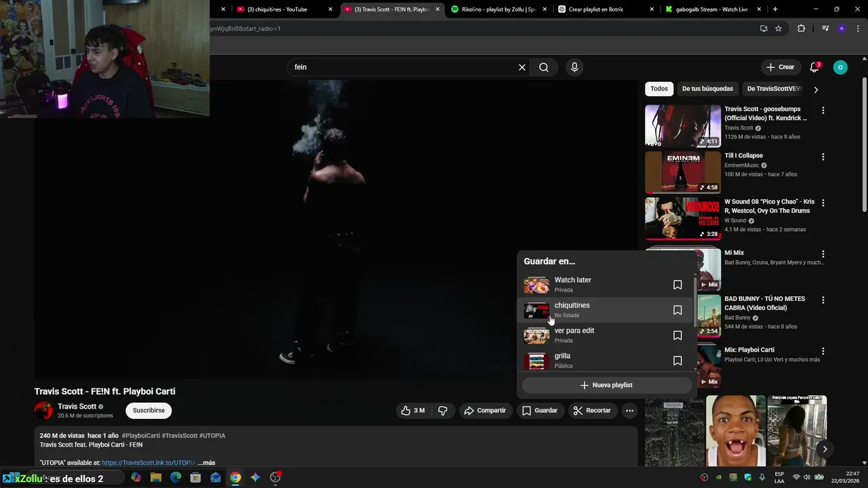Open Outlook from the taskbar
This screenshot has height=488, width=868.
216,478
